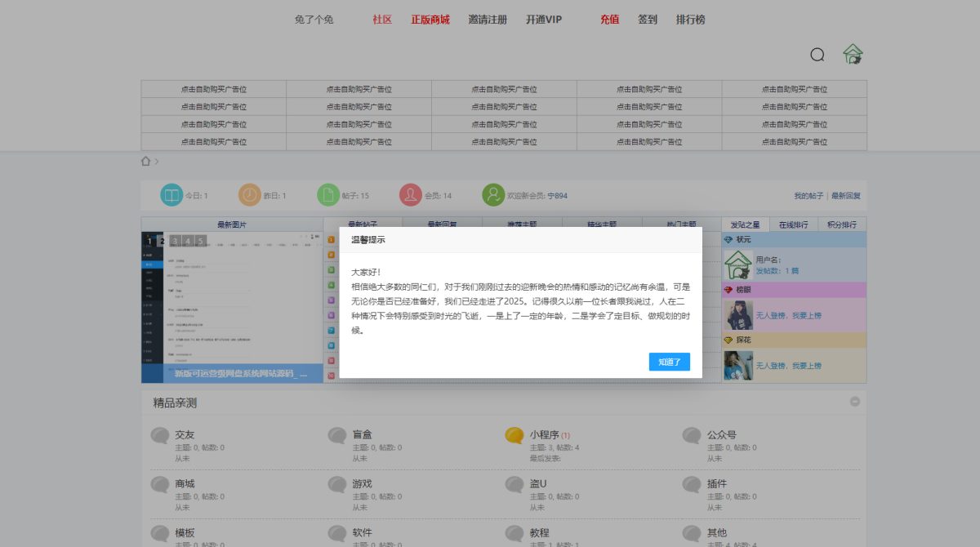
Task: Click the search magnifier icon
Action: 817,55
